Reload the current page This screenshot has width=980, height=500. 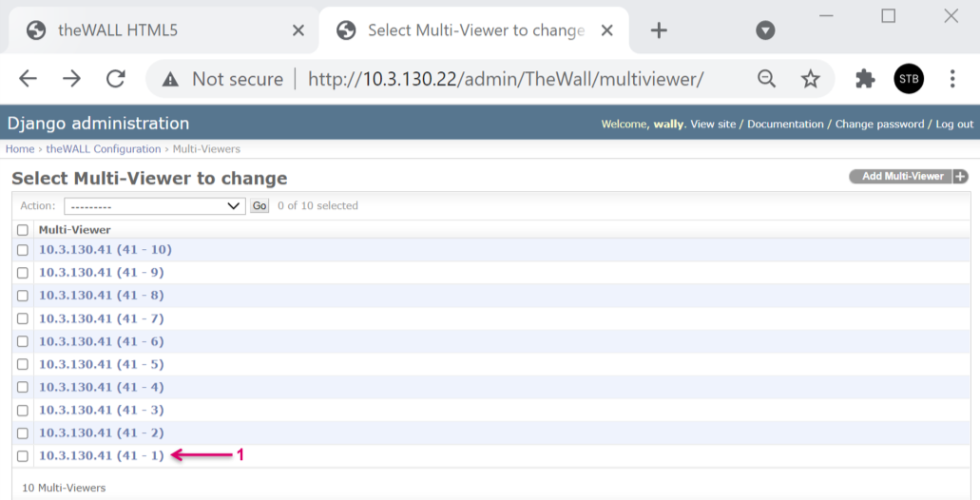(116, 79)
